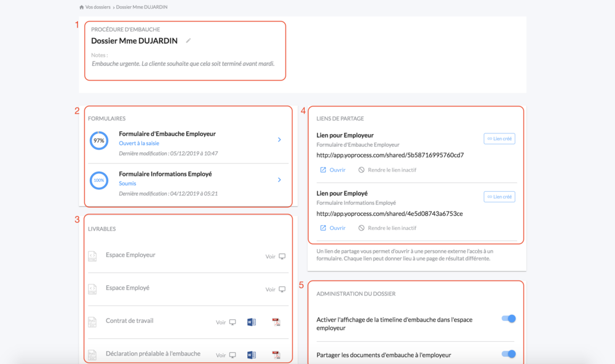Click the home icon in breadcrumb
615x364 pixels.
coord(82,7)
